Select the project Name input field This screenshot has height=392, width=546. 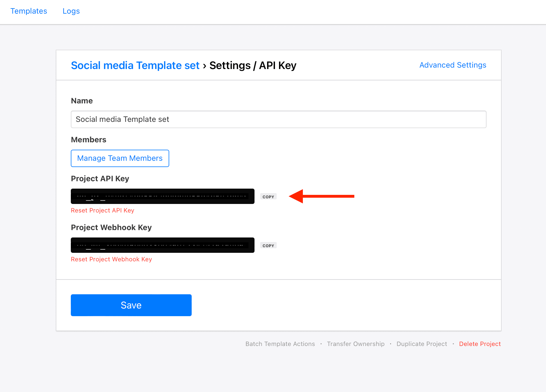pos(278,119)
